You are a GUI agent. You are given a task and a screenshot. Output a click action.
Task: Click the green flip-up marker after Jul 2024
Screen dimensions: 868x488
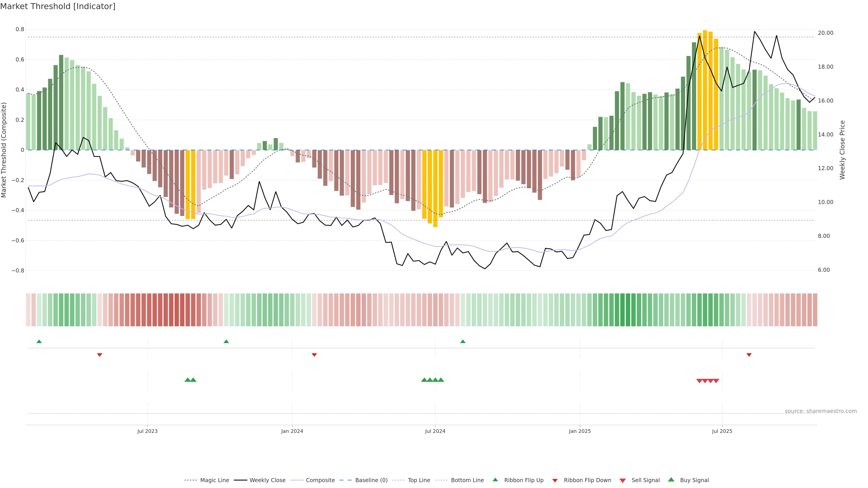(463, 342)
